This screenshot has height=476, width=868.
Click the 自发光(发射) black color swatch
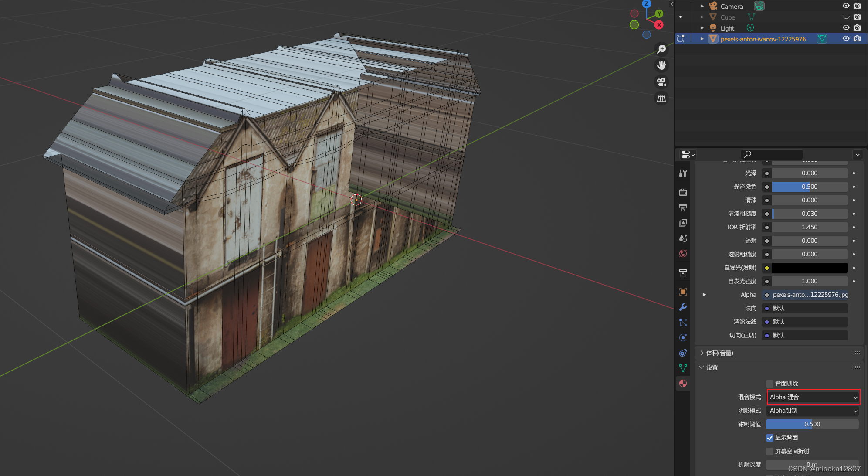coord(810,268)
